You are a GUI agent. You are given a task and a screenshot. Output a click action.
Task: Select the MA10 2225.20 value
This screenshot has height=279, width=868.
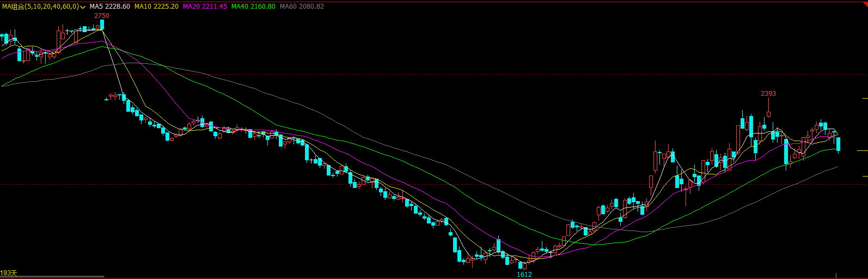[x=156, y=7]
